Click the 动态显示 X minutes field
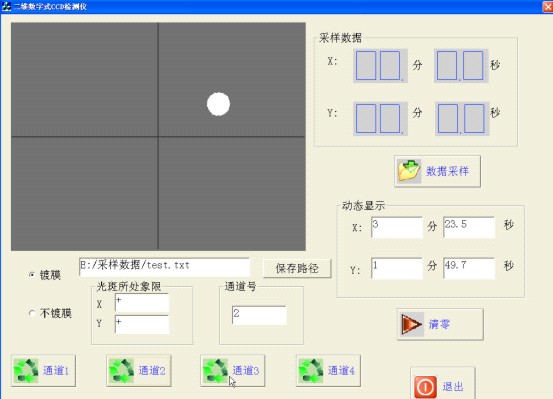The width and height of the screenshot is (553, 399). point(397,227)
